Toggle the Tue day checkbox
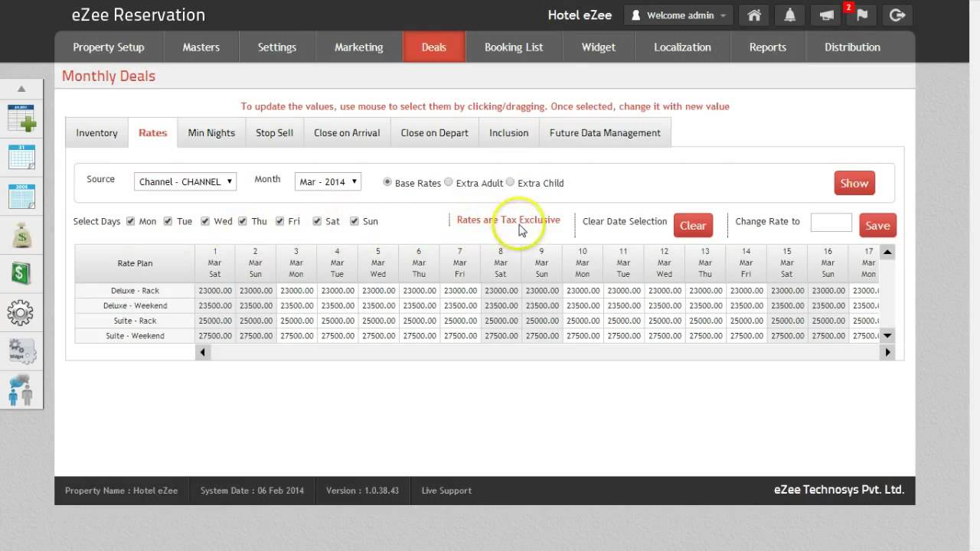Screen dimensions: 980x551 168,221
